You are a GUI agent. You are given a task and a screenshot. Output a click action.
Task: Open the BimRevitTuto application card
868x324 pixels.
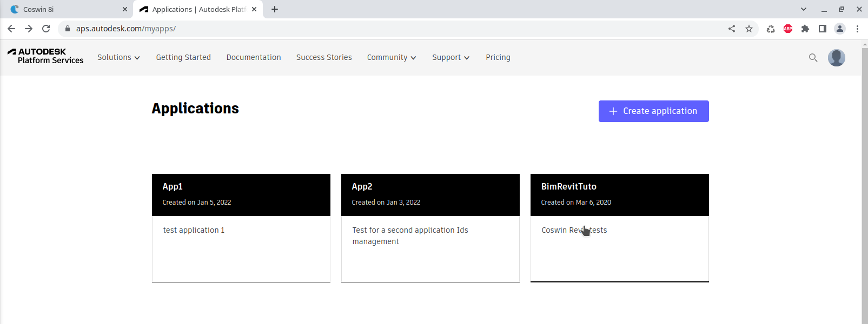coord(620,228)
